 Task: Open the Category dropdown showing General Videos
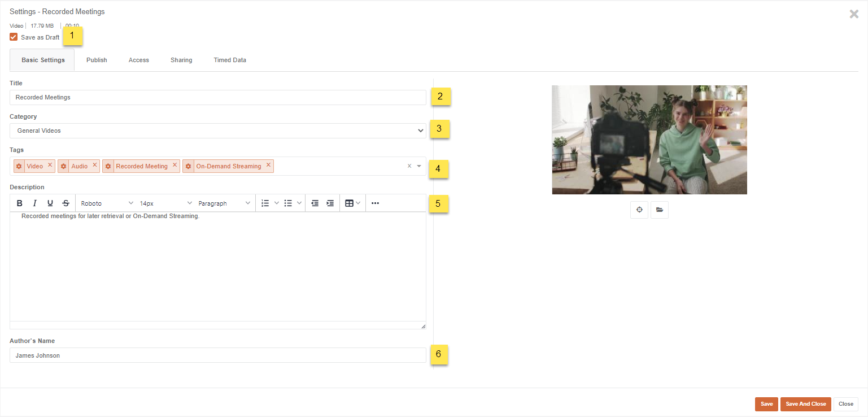click(x=218, y=131)
